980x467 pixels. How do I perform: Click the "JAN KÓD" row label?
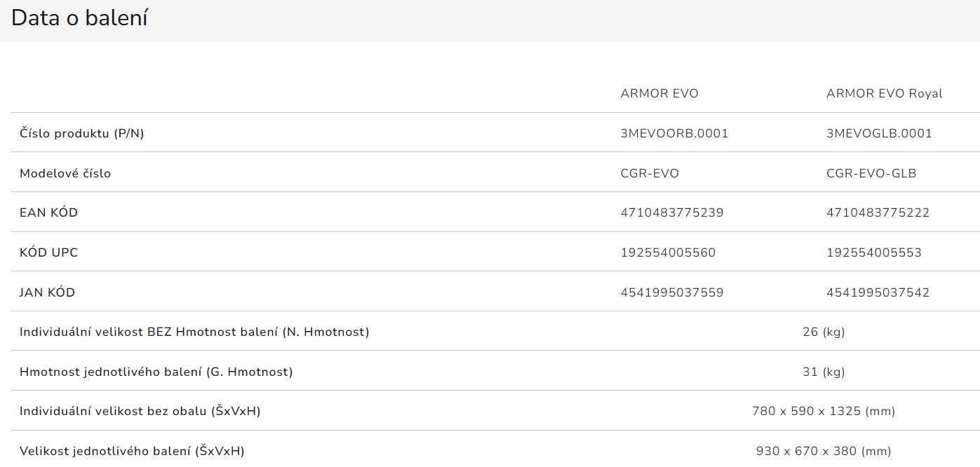pos(47,292)
